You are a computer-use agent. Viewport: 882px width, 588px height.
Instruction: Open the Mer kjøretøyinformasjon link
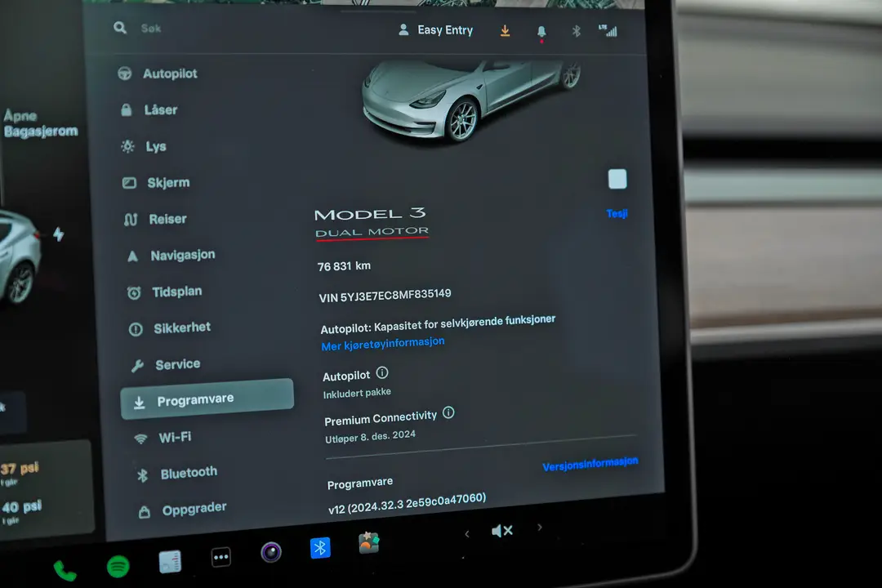383,343
